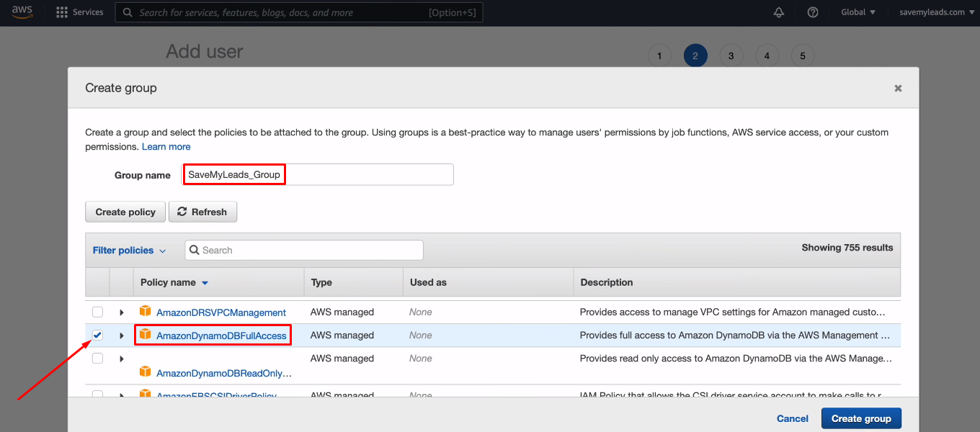
Task: Click the Description column header
Action: pyautogui.click(x=607, y=282)
